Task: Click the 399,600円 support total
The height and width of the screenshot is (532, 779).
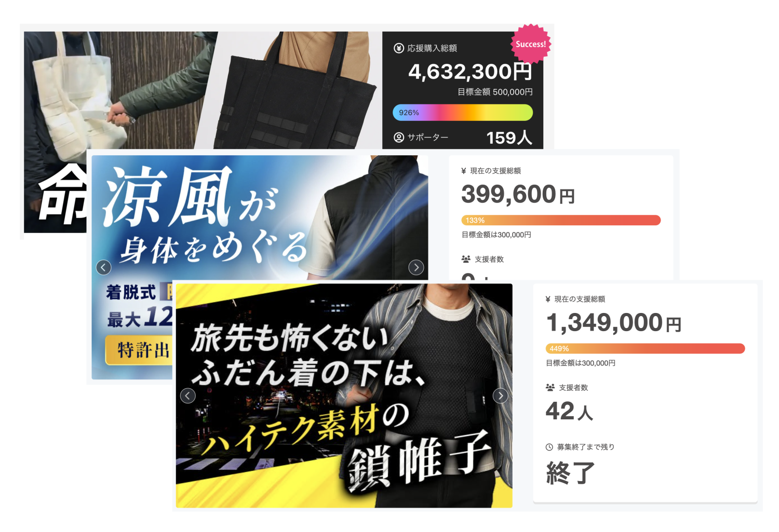Action: (518, 195)
